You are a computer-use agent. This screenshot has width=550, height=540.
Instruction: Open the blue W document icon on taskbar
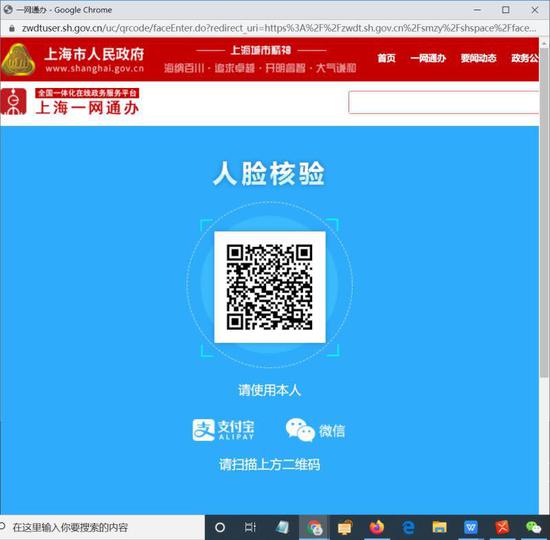point(471,527)
